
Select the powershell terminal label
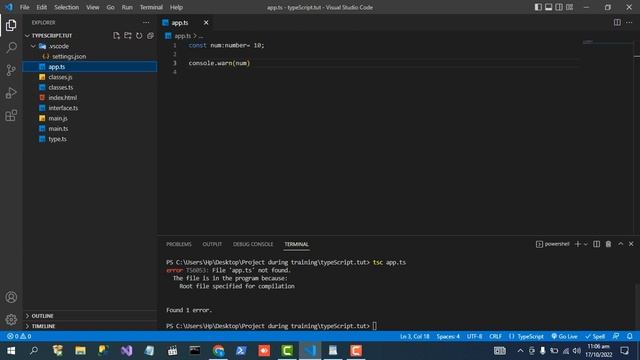pyautogui.click(x=553, y=244)
